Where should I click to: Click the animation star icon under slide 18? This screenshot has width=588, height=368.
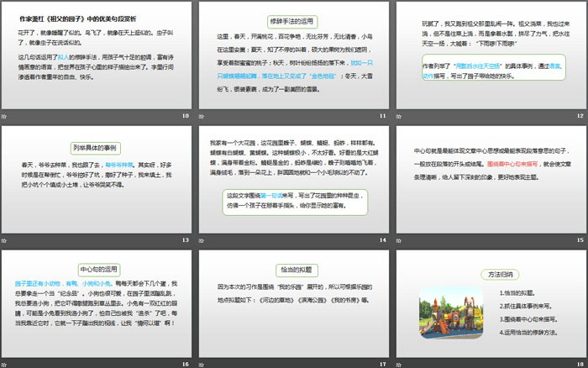pos(400,363)
